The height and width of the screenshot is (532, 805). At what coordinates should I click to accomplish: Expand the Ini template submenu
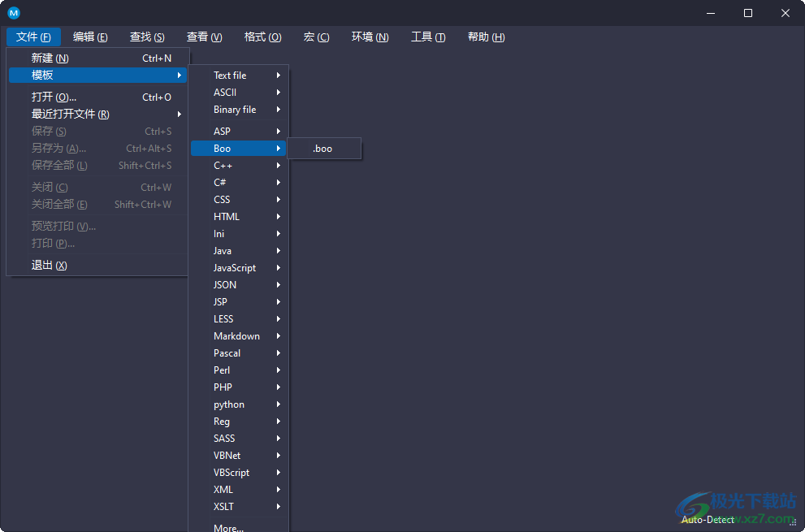(x=239, y=234)
